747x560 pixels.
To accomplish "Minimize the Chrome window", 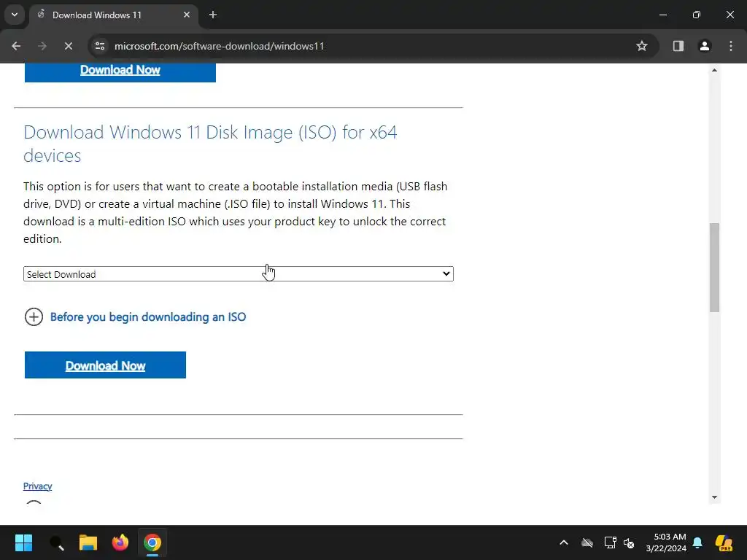I will (662, 15).
